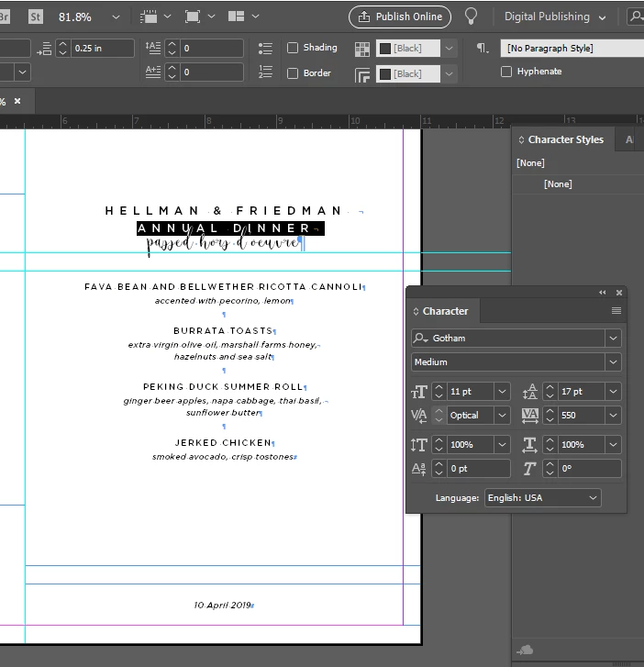The image size is (644, 667).
Task: Click the PEKING DUCK SUMMER ROLL line
Action: 223,386
